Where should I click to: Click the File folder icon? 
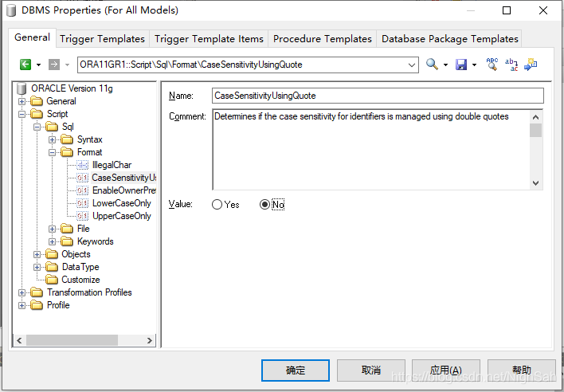67,229
